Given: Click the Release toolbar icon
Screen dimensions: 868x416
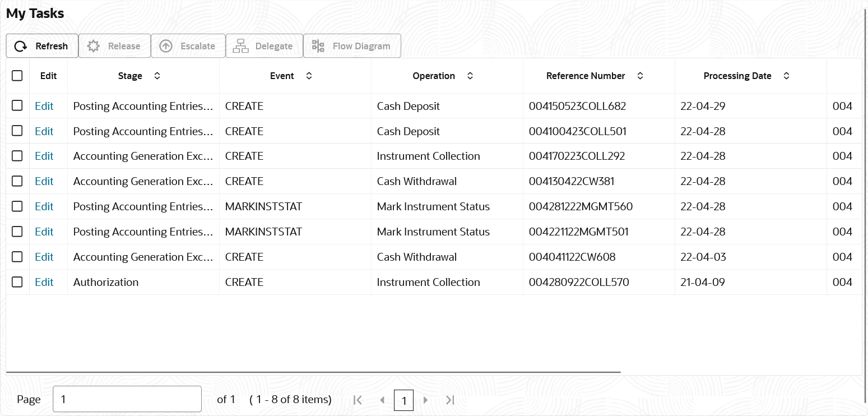Looking at the screenshot, I should tap(94, 46).
